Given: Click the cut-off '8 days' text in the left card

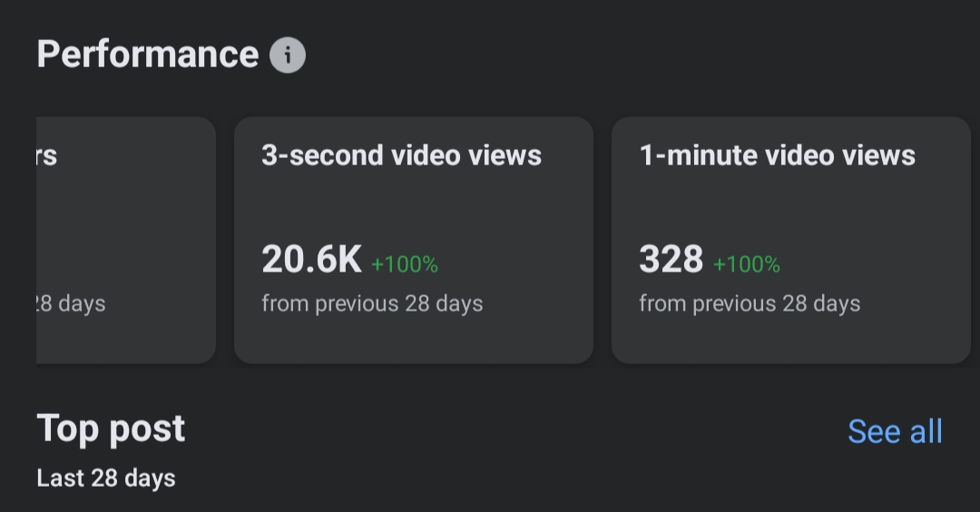Looking at the screenshot, I should coord(71,304).
